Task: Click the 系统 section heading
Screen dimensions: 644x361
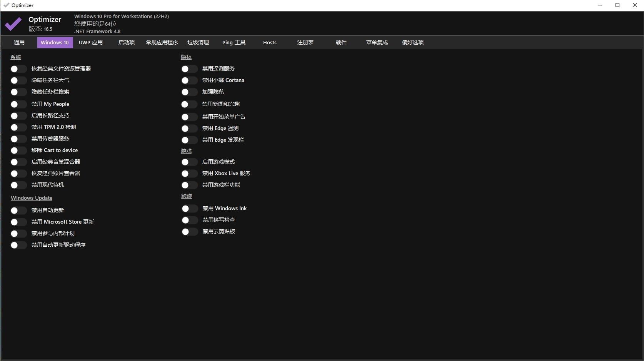Action: point(16,57)
